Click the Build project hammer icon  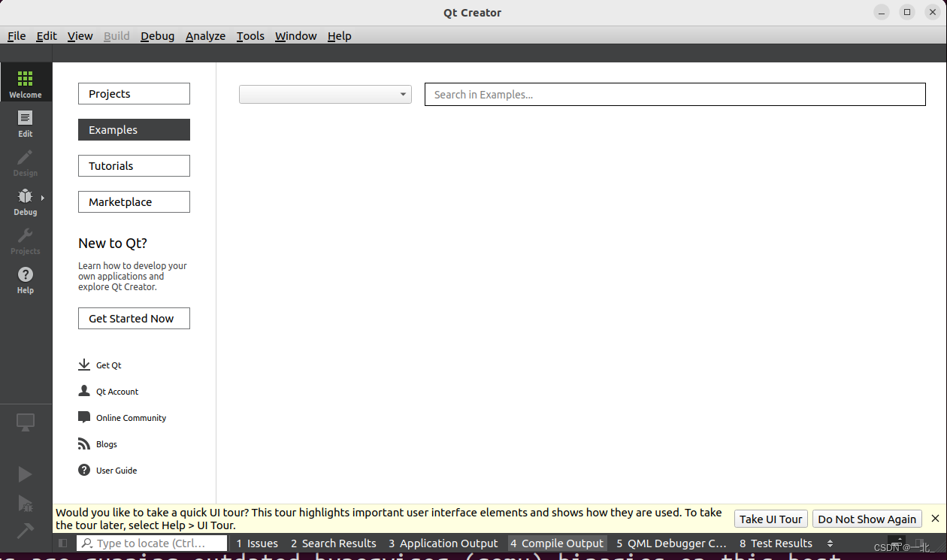click(25, 531)
